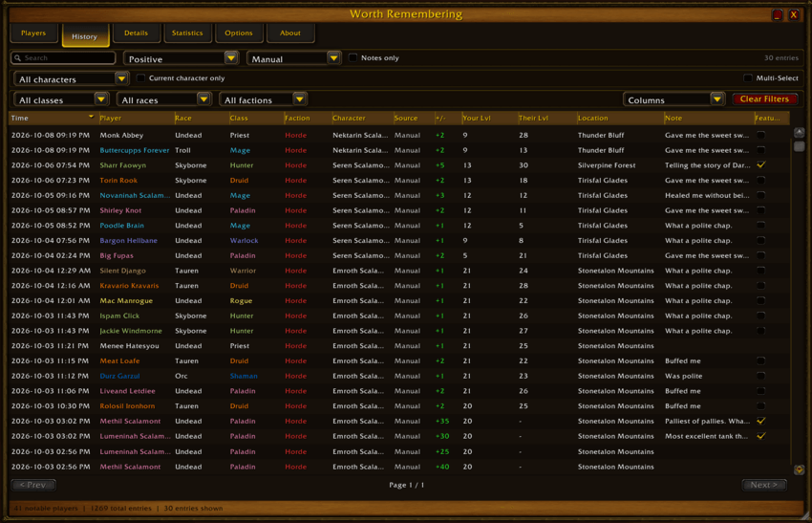
Task: Click the Next page button
Action: click(x=764, y=485)
